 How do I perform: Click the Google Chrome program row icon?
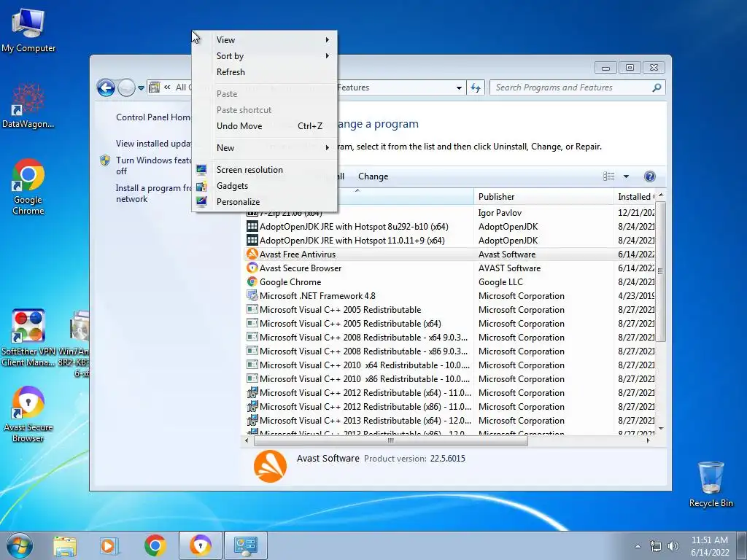click(252, 281)
